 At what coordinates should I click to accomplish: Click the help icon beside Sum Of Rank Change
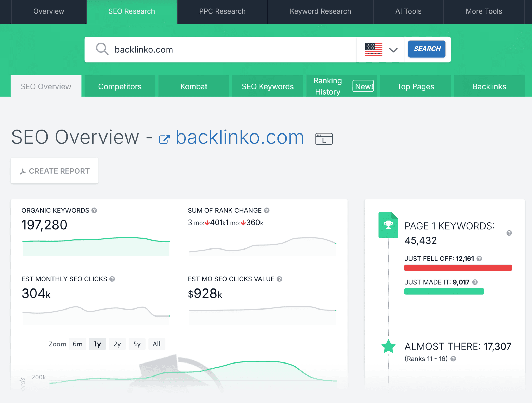click(266, 210)
